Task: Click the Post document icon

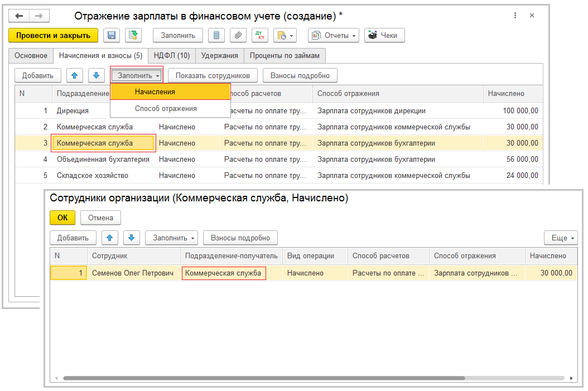Action: click(x=133, y=35)
